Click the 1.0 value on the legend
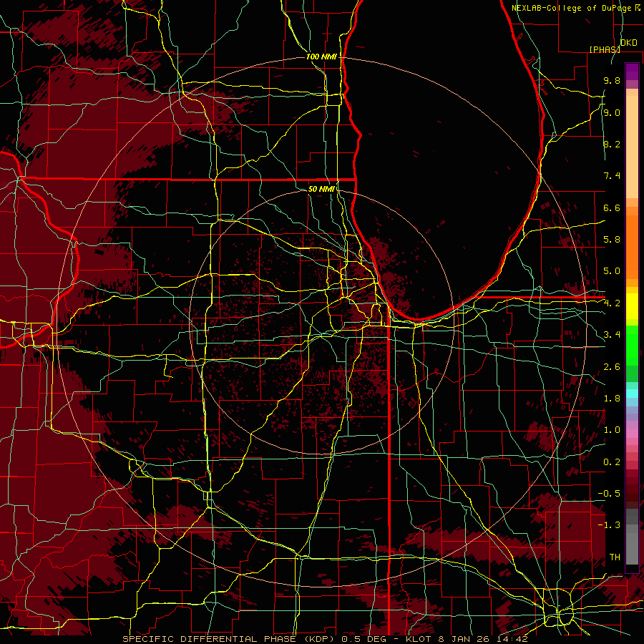The image size is (644, 644). click(612, 430)
